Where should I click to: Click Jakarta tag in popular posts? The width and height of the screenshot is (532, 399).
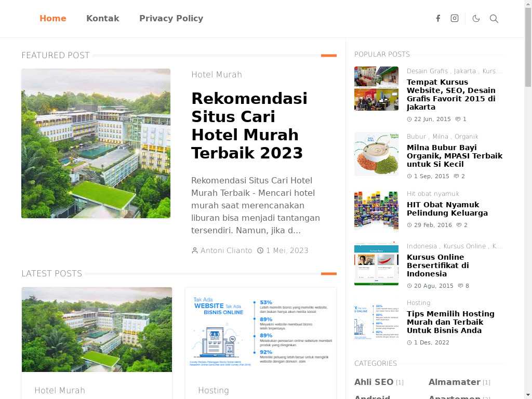coord(465,71)
